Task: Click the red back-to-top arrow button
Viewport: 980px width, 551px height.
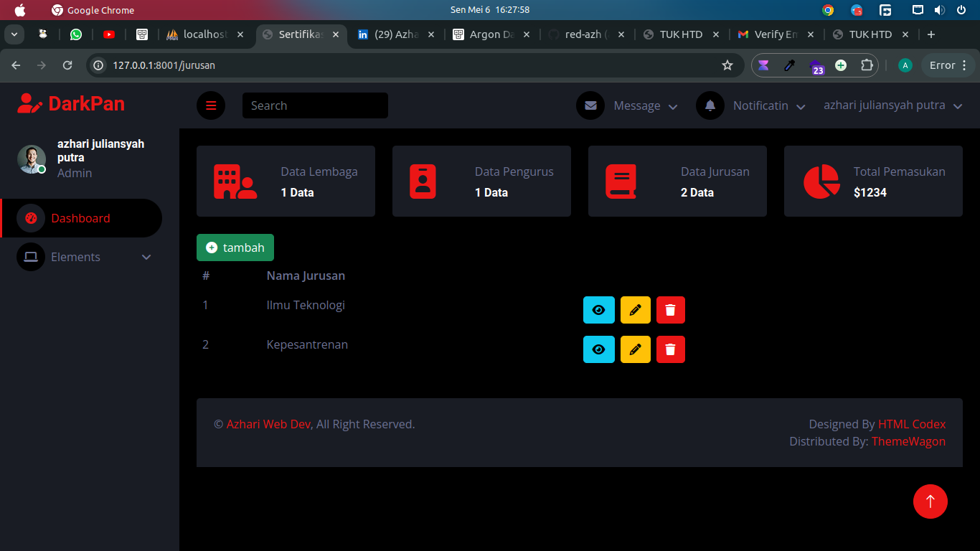Action: click(x=930, y=501)
